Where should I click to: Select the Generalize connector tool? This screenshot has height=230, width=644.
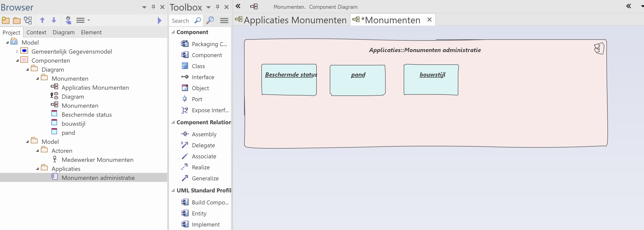click(205, 178)
